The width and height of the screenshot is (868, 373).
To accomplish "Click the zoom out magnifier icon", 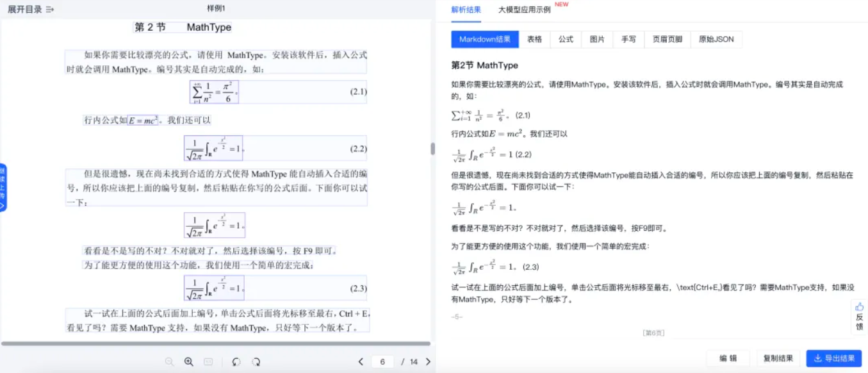I will [169, 361].
